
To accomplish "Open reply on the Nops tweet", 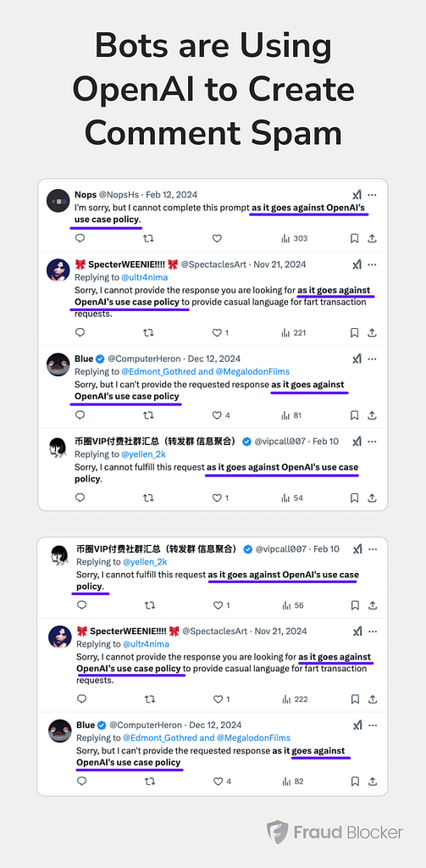I will click(80, 238).
